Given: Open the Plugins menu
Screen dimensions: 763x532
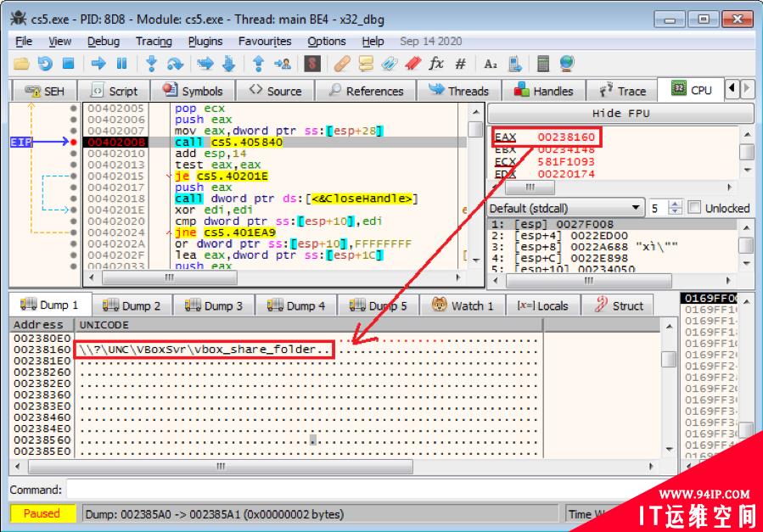Looking at the screenshot, I should point(205,42).
